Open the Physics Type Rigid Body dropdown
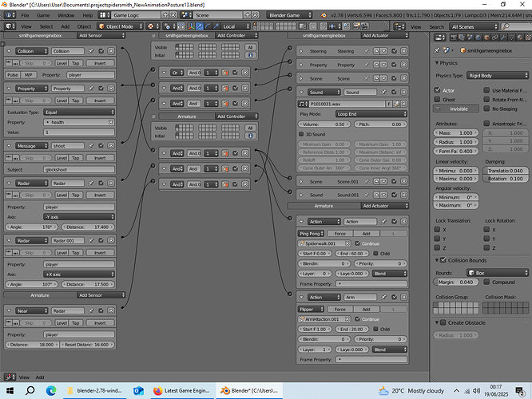Image resolution: width=532 pixels, height=399 pixels. (498, 76)
